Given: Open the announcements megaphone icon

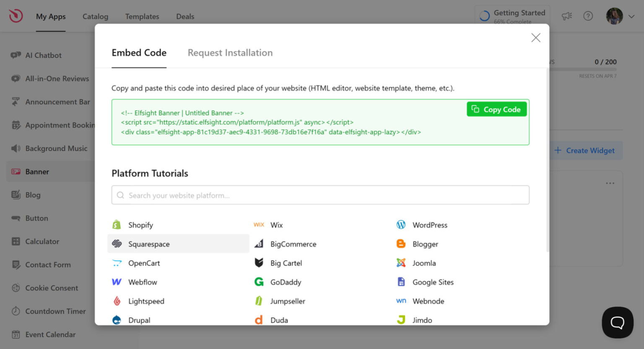Looking at the screenshot, I should click(x=566, y=16).
